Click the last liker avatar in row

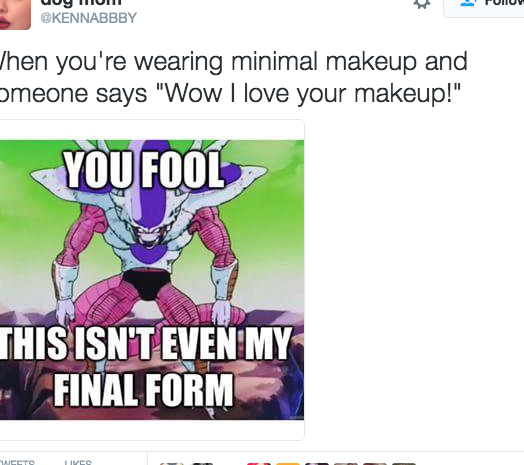(x=404, y=464)
